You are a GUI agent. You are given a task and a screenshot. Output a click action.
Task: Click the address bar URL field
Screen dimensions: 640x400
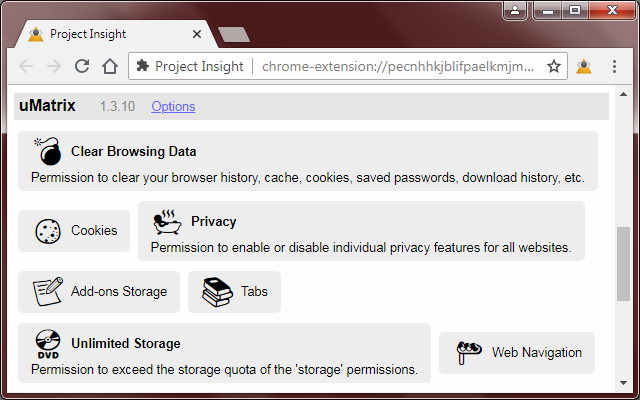click(400, 67)
